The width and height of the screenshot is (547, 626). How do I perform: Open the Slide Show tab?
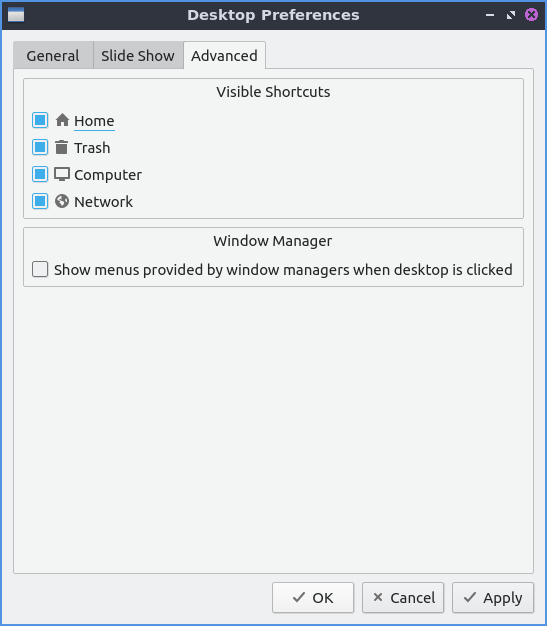(138, 55)
